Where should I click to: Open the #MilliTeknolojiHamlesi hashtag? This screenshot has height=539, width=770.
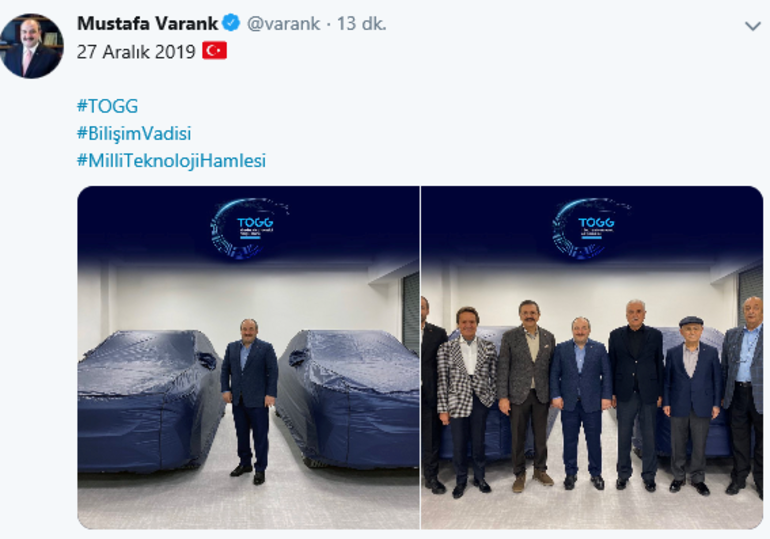pos(171,160)
